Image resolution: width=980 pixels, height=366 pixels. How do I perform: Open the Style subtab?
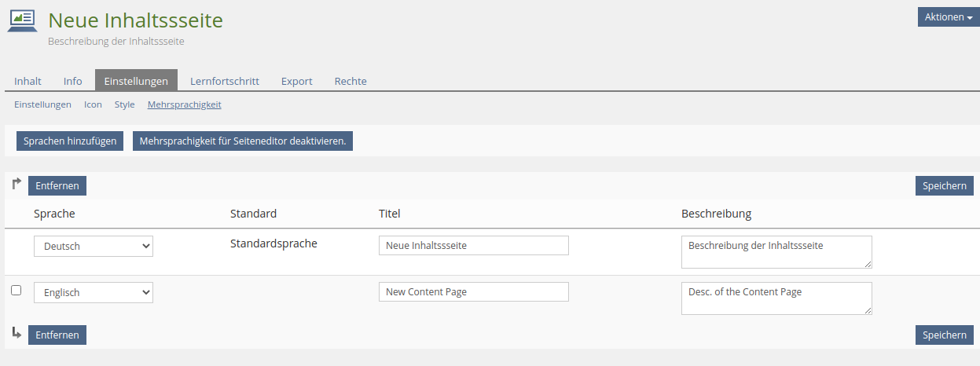pos(124,104)
